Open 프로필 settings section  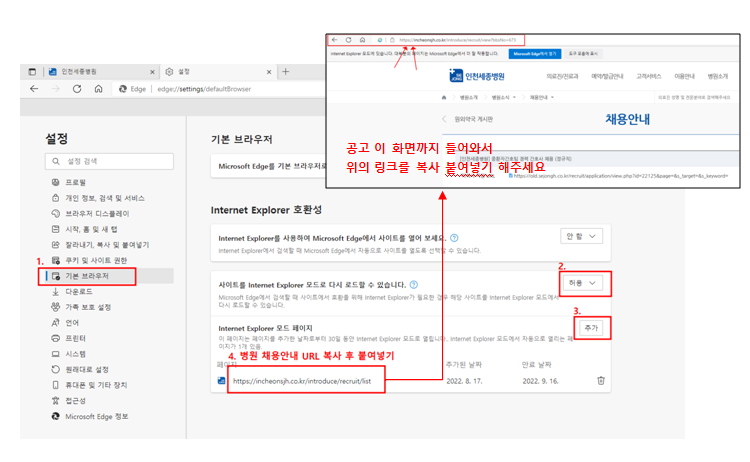pos(76,182)
